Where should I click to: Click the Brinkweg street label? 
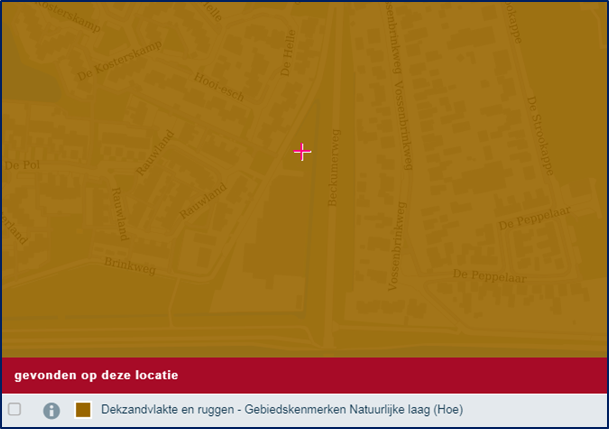(130, 266)
